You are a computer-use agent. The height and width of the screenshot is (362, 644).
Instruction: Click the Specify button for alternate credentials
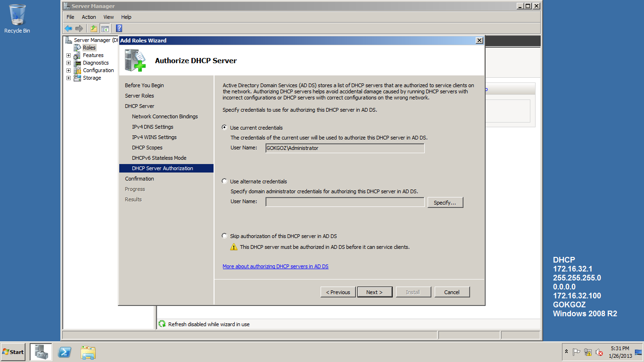click(445, 202)
